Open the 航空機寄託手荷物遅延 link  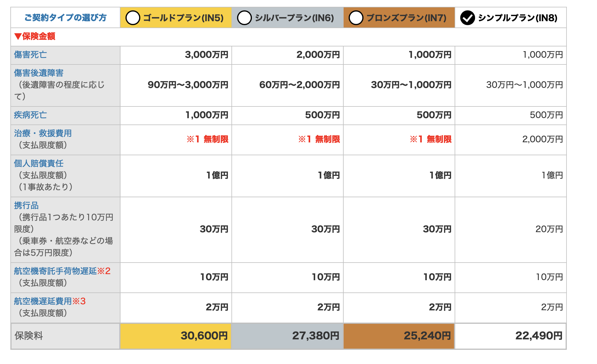point(55,271)
